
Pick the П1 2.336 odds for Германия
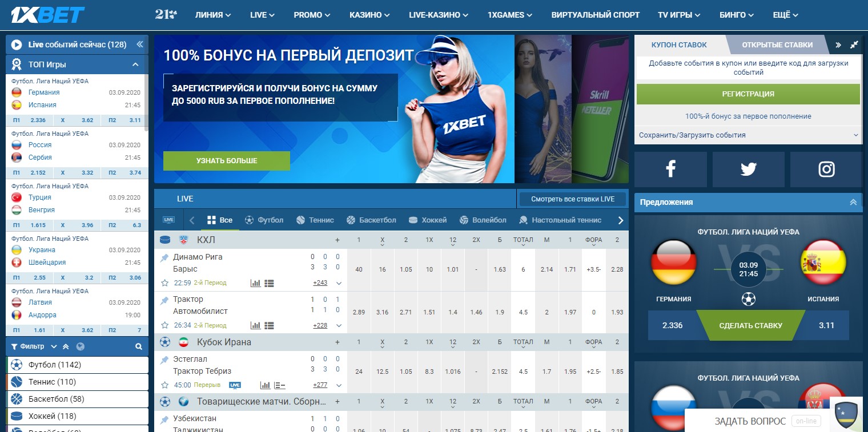29,120
